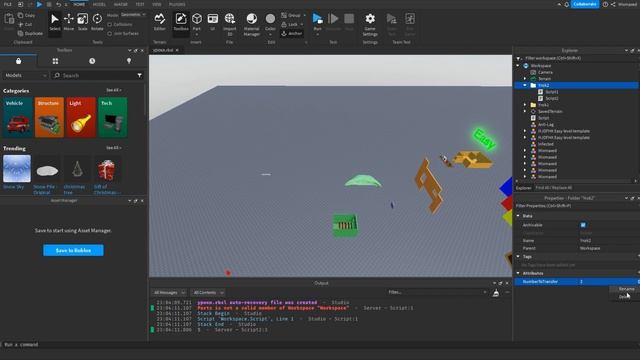Screen dimensions: 640x360
Task: Open Toolbox Marketplace lock tab
Action: pos(18,61)
